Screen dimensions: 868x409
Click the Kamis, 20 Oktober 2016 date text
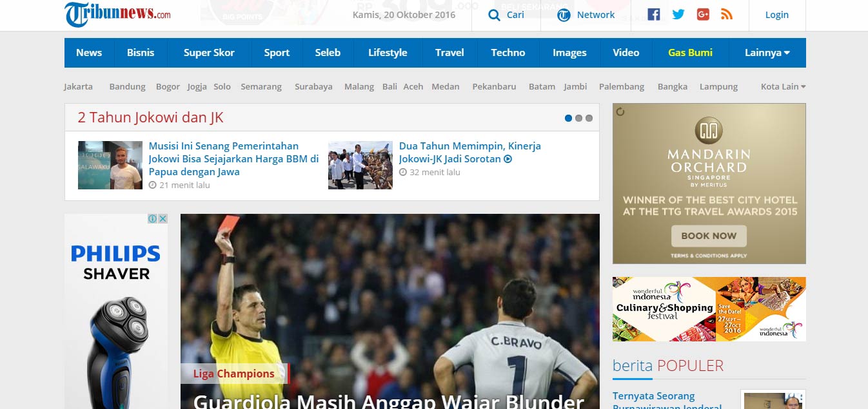pyautogui.click(x=404, y=15)
